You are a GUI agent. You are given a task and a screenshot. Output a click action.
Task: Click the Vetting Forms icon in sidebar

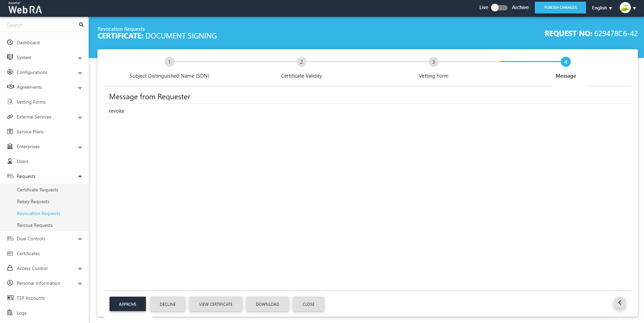(10, 102)
